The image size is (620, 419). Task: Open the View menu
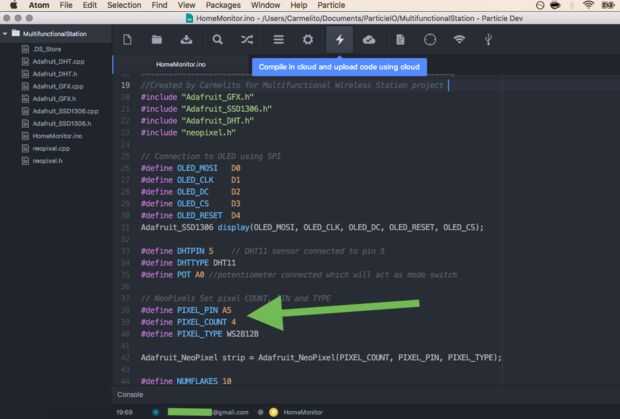tap(186, 5)
